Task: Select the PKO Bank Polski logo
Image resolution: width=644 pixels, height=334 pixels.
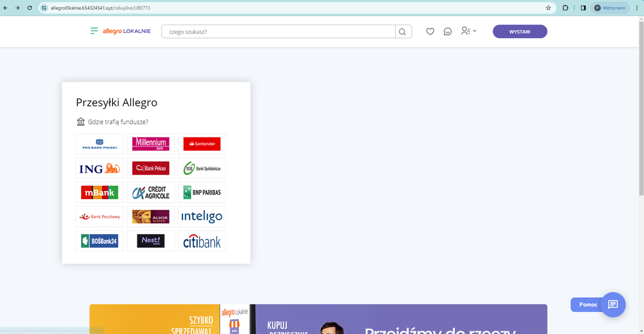Action: [99, 144]
